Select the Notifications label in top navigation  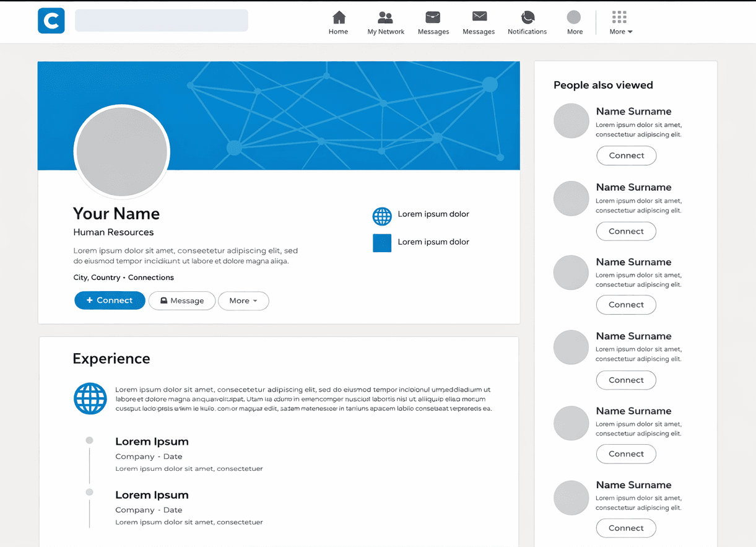pos(527,32)
